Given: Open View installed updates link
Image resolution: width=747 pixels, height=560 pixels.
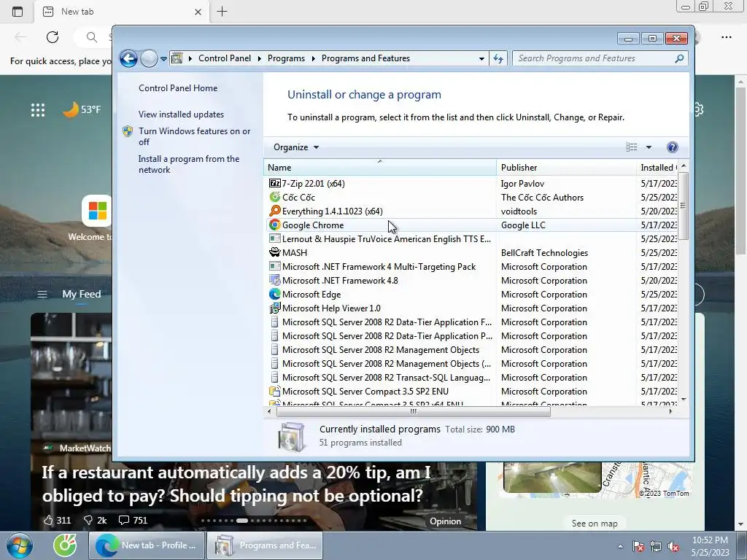Looking at the screenshot, I should point(181,114).
